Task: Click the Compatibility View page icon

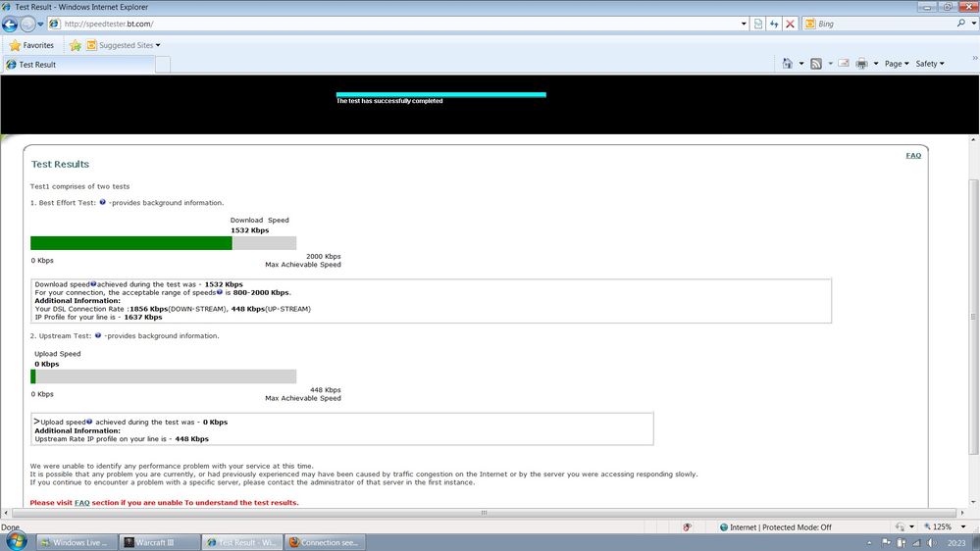Action: tap(758, 24)
